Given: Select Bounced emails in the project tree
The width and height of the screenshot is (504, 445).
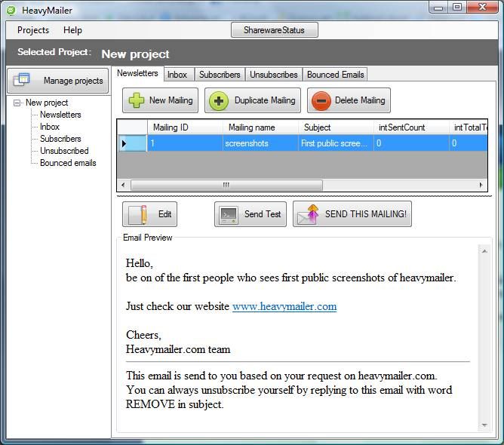Looking at the screenshot, I should click(x=68, y=163).
